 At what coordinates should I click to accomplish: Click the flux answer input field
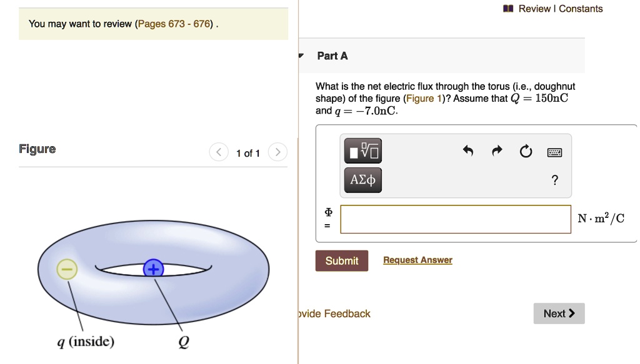coord(456,219)
